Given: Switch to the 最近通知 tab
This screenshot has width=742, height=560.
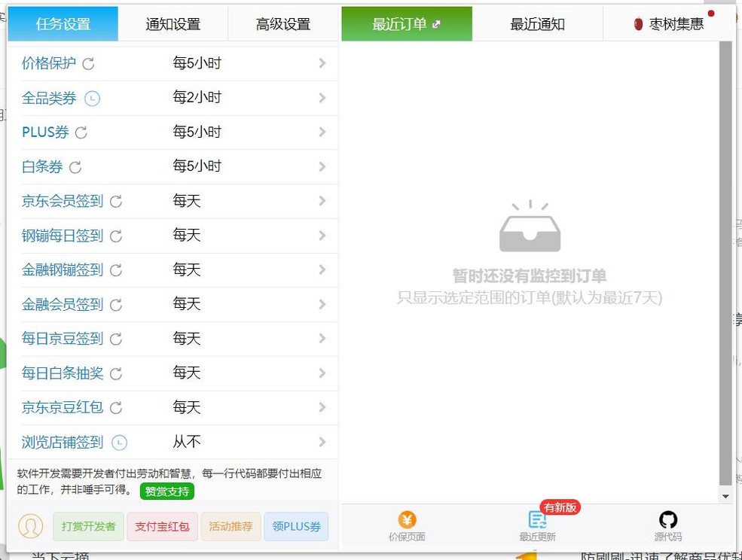Looking at the screenshot, I should [537, 23].
